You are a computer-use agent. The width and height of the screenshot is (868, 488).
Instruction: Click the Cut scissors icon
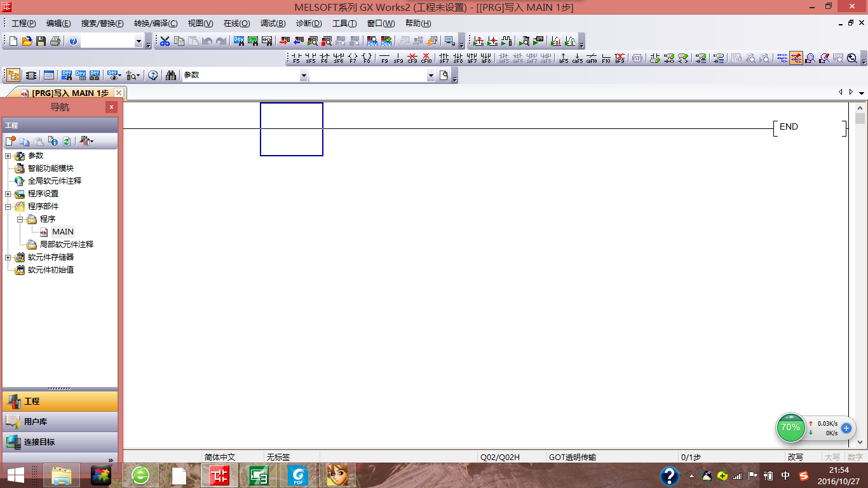(x=165, y=41)
